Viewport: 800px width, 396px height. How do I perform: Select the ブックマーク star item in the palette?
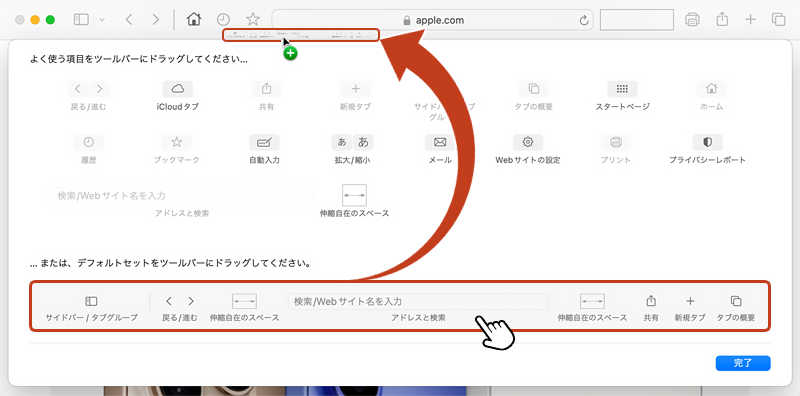[177, 149]
